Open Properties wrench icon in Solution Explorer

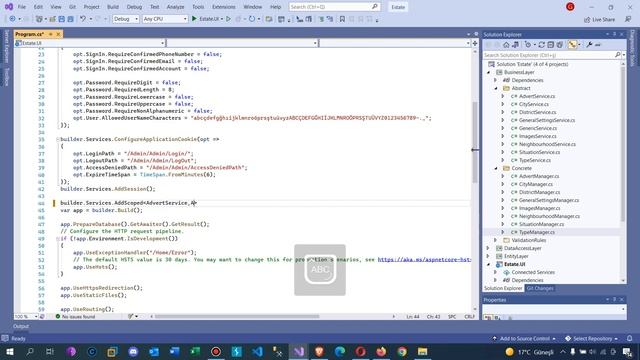[x=589, y=45]
